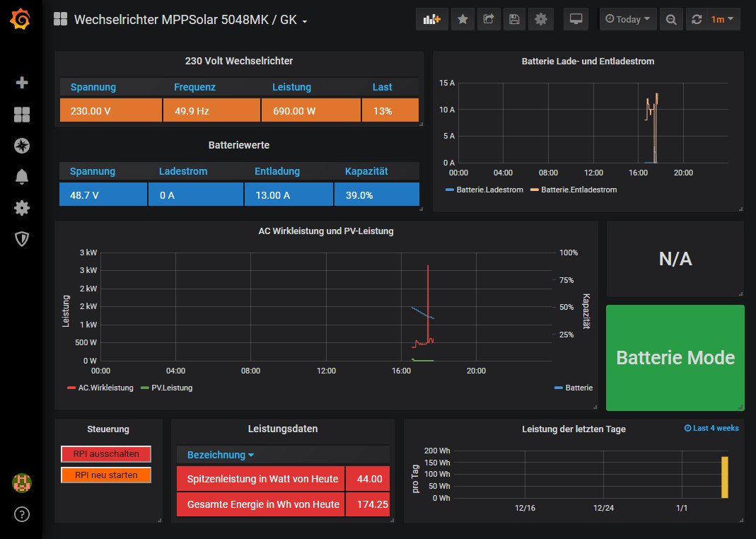
Task: Open Explore compass icon in sidebar
Action: point(22,146)
